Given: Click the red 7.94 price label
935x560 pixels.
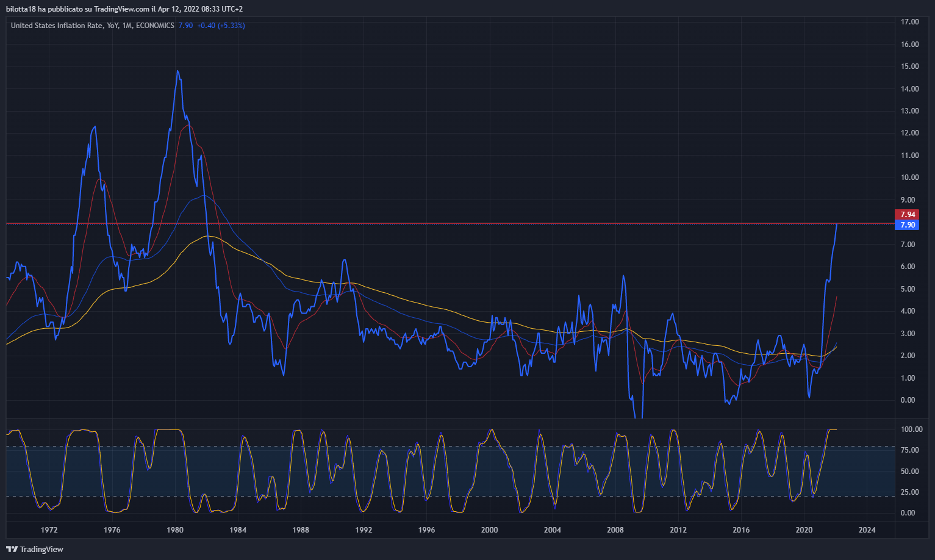Looking at the screenshot, I should pos(908,215).
